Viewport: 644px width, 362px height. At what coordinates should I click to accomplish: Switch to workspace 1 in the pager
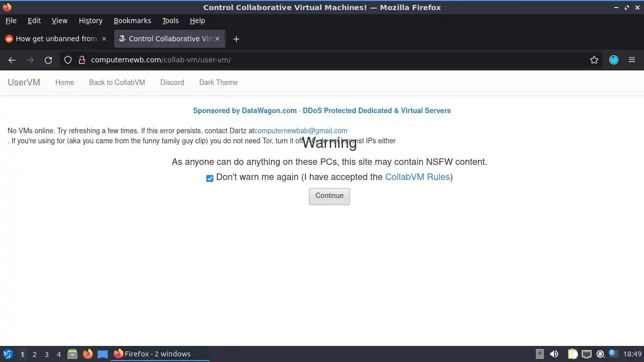(x=22, y=354)
